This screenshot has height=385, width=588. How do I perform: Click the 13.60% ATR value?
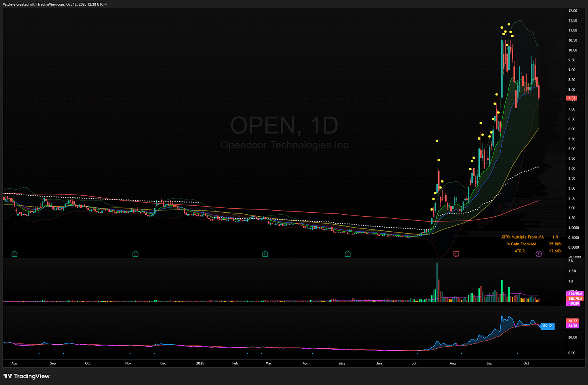pyautogui.click(x=555, y=251)
